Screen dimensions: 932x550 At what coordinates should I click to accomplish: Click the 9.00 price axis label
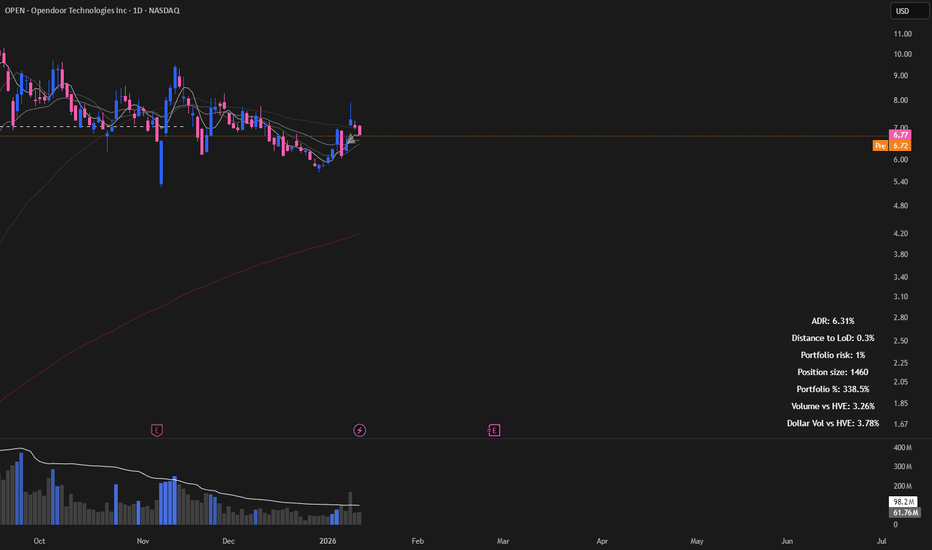tap(900, 76)
